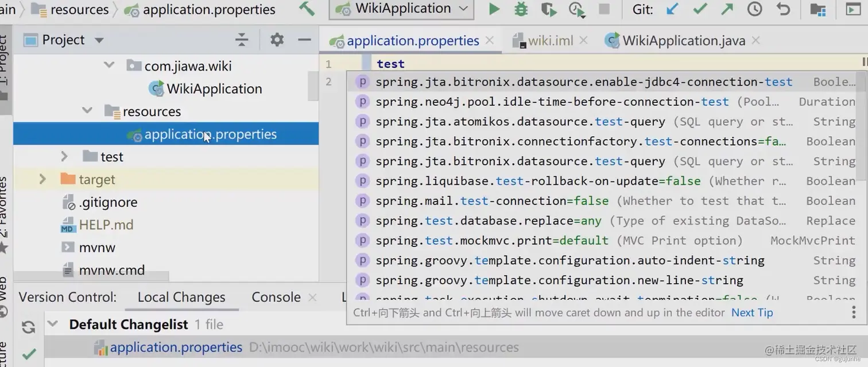Click the gray stop button
Screen dimensions: 868x367
click(x=604, y=9)
